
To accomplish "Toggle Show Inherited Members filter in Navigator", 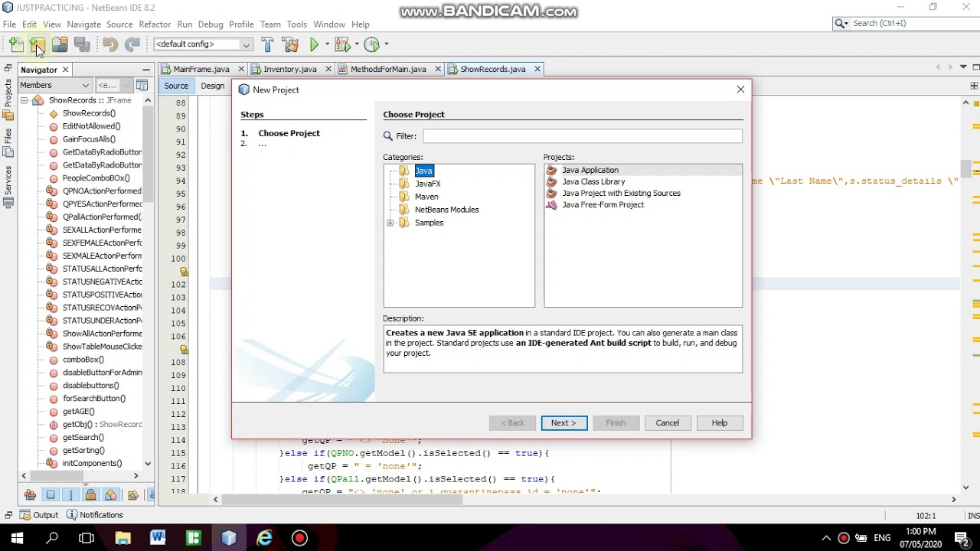I will tap(31, 494).
